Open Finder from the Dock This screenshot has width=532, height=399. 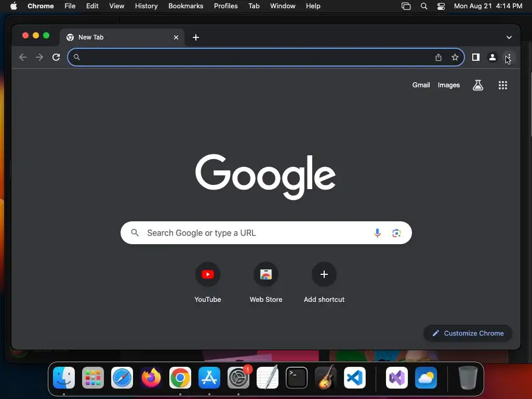click(x=64, y=378)
